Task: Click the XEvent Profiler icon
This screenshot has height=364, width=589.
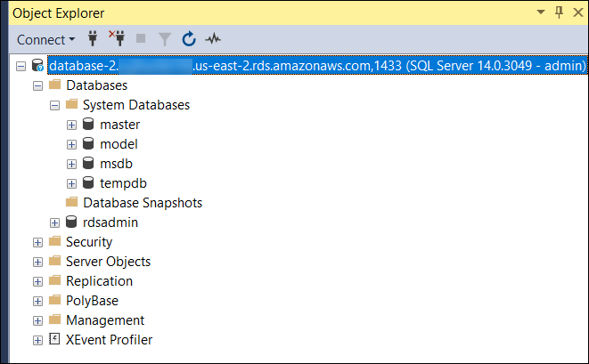Action: (54, 339)
